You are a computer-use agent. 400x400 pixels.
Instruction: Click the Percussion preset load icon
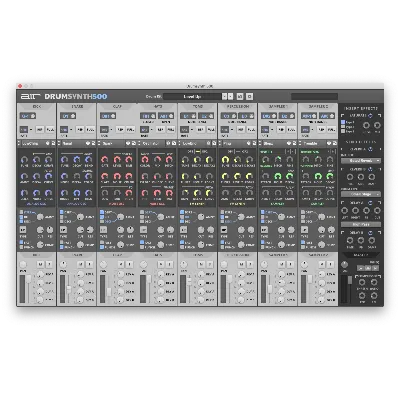point(249,143)
